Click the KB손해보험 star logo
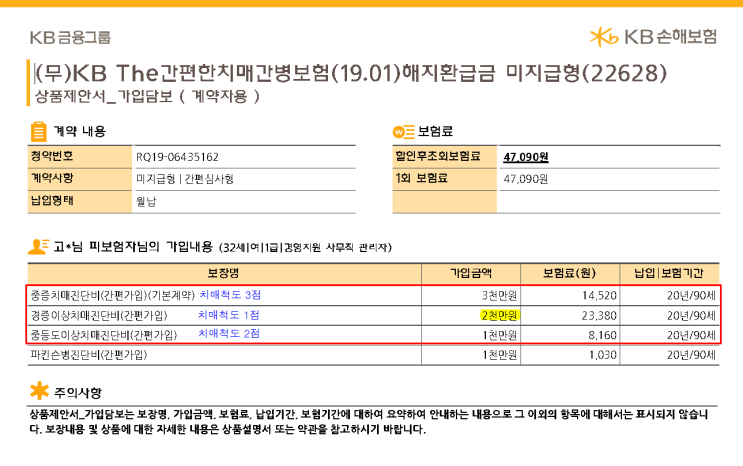 pyautogui.click(x=604, y=37)
